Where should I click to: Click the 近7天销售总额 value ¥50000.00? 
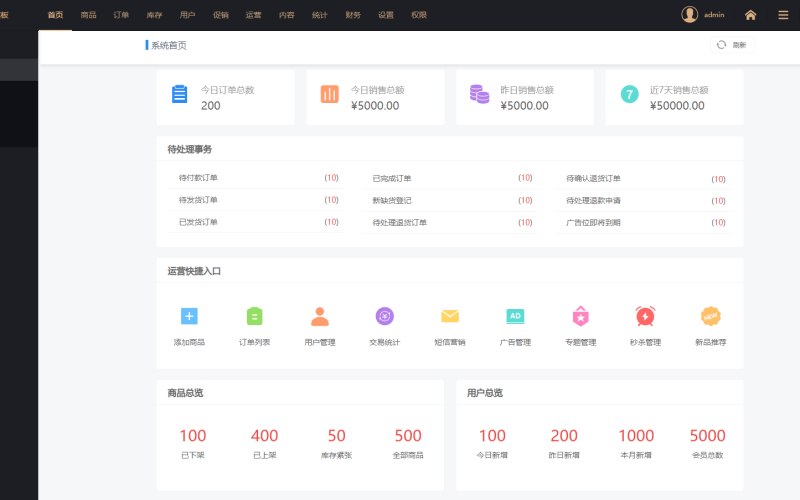[x=677, y=106]
